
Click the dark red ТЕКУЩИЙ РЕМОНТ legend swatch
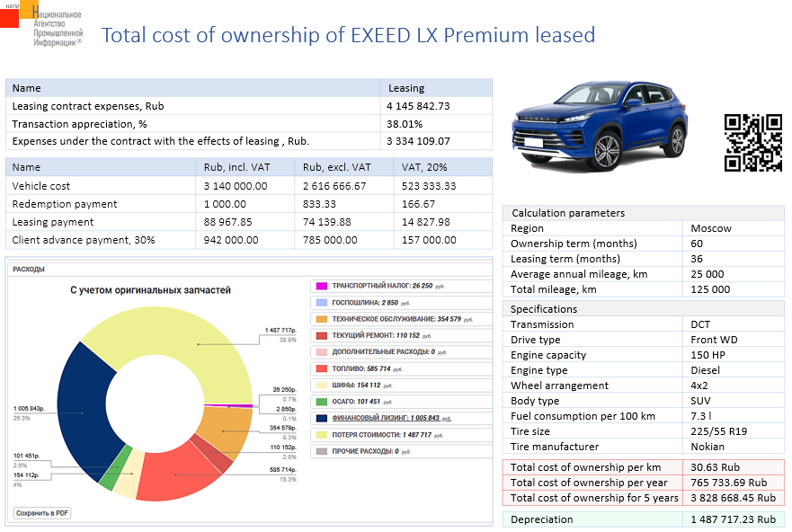(x=321, y=336)
